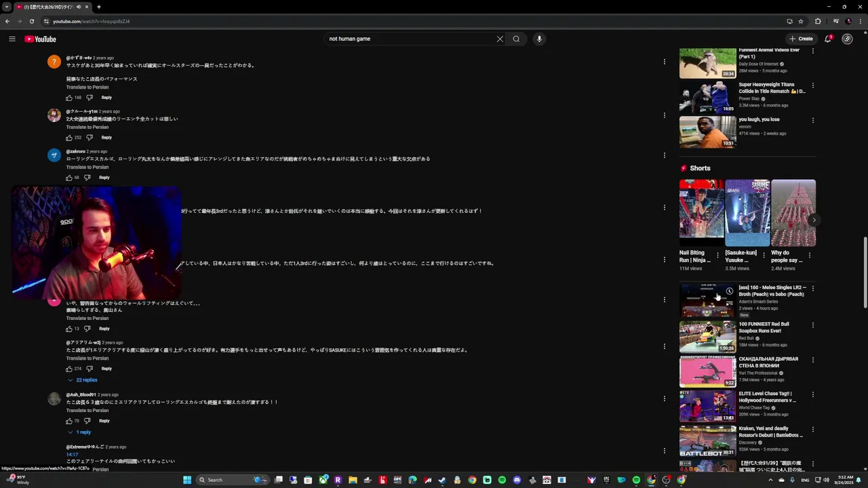
Task: Open the YouTube guide hamburger menu
Action: (x=12, y=39)
